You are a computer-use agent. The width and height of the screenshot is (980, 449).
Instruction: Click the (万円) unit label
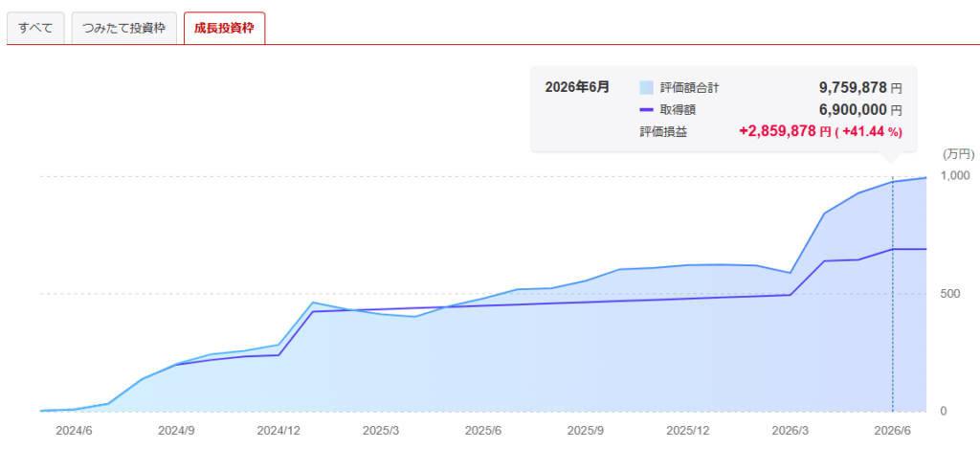click(957, 154)
